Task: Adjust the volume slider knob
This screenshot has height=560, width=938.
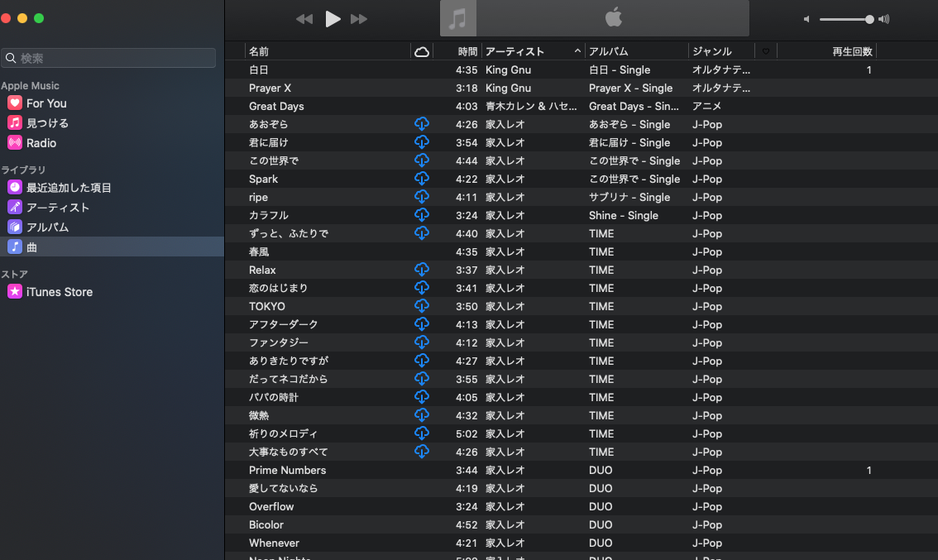Action: [x=869, y=19]
